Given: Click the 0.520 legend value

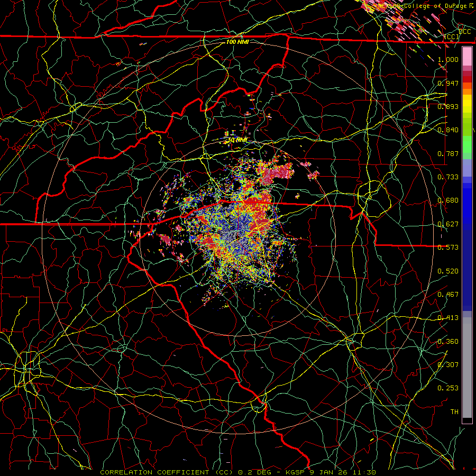Looking at the screenshot, I should pyautogui.click(x=448, y=271).
